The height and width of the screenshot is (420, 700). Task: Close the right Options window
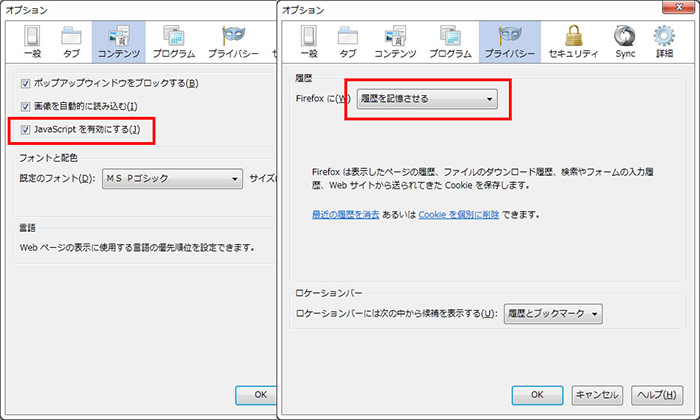[x=679, y=7]
